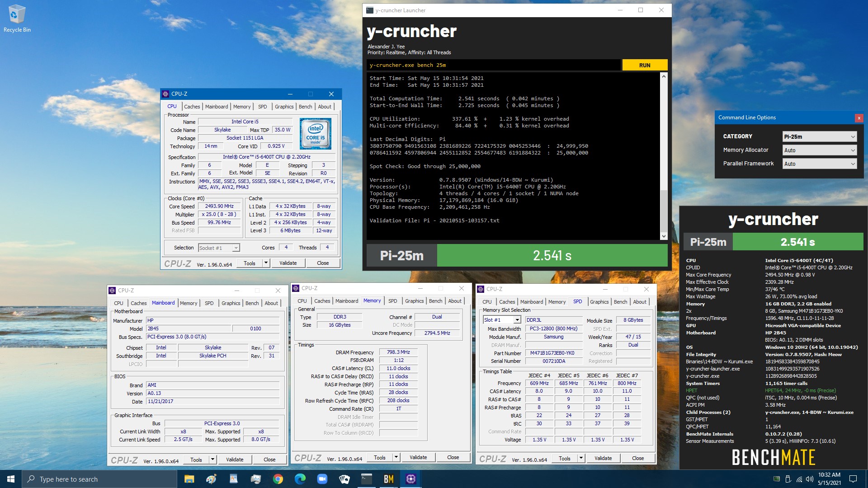868x488 pixels.
Task: Click the taskbar clock showing 10:32 AM
Action: (x=829, y=479)
